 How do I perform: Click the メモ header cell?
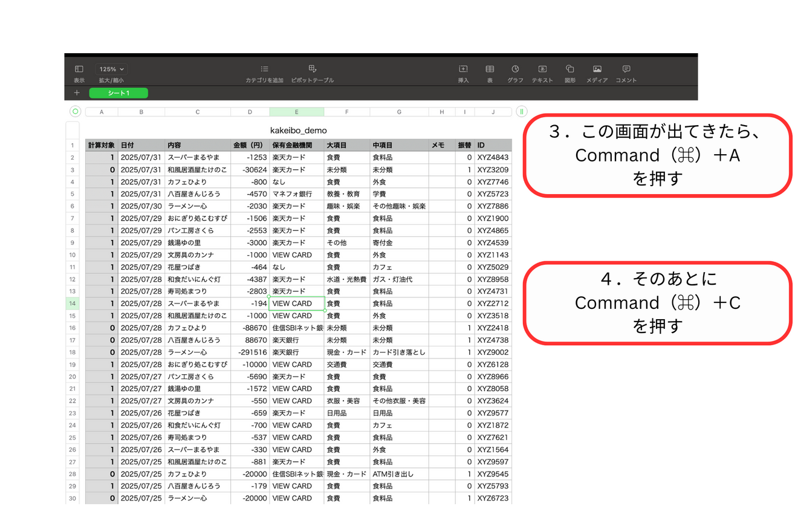442,145
